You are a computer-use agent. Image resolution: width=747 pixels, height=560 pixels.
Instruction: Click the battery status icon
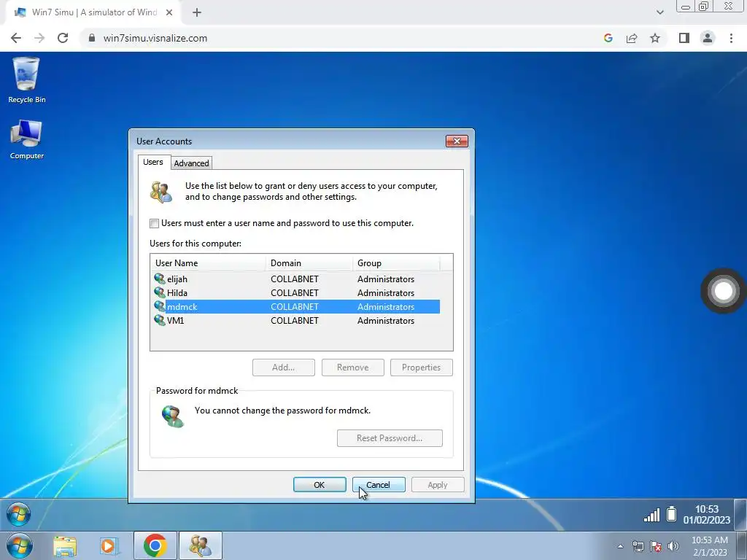point(671,514)
